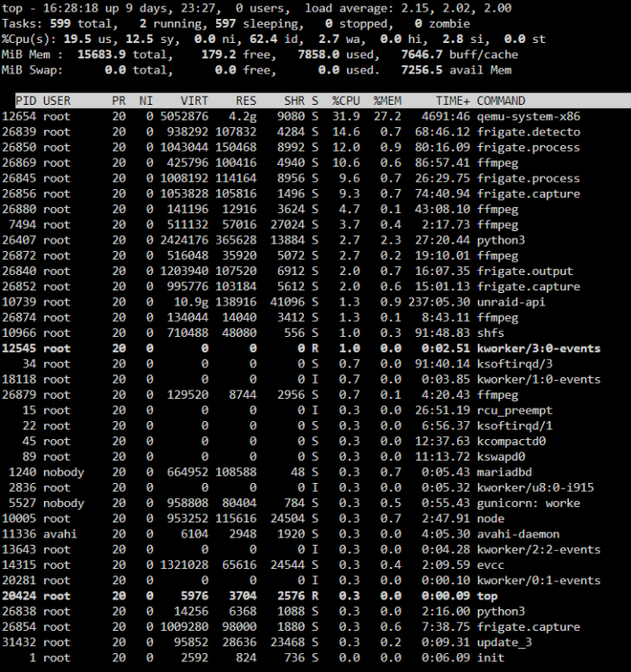Viewport: 631px width, 672px height.
Task: Click the ksoftirqd/1 command
Action: tap(514, 426)
